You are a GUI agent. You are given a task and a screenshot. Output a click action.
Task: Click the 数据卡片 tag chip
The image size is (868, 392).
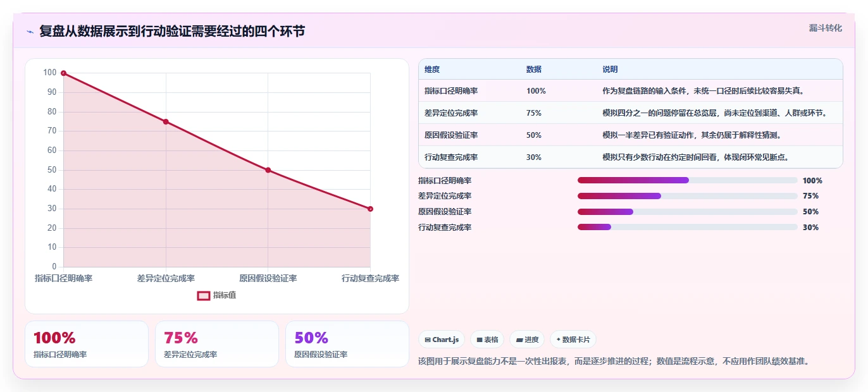pyautogui.click(x=573, y=340)
